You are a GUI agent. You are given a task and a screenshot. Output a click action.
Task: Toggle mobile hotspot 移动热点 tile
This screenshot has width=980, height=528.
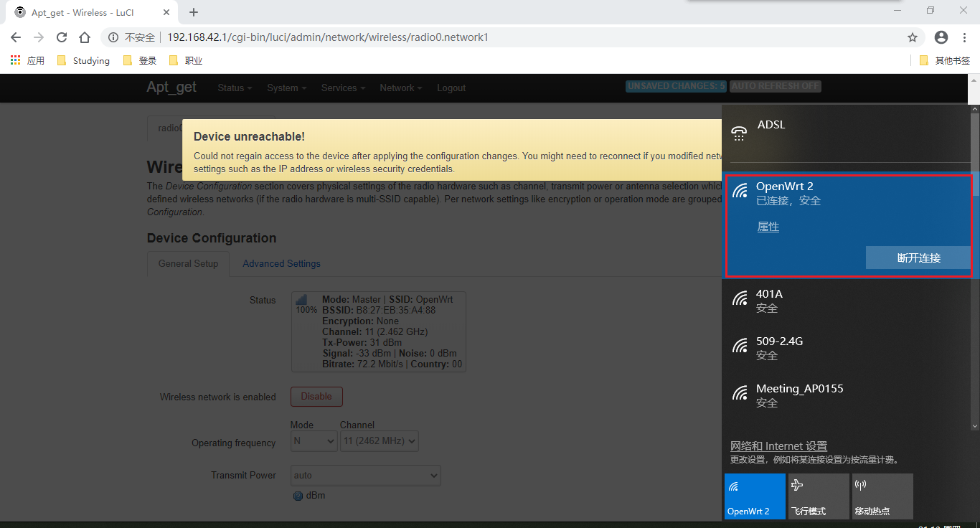(882, 496)
